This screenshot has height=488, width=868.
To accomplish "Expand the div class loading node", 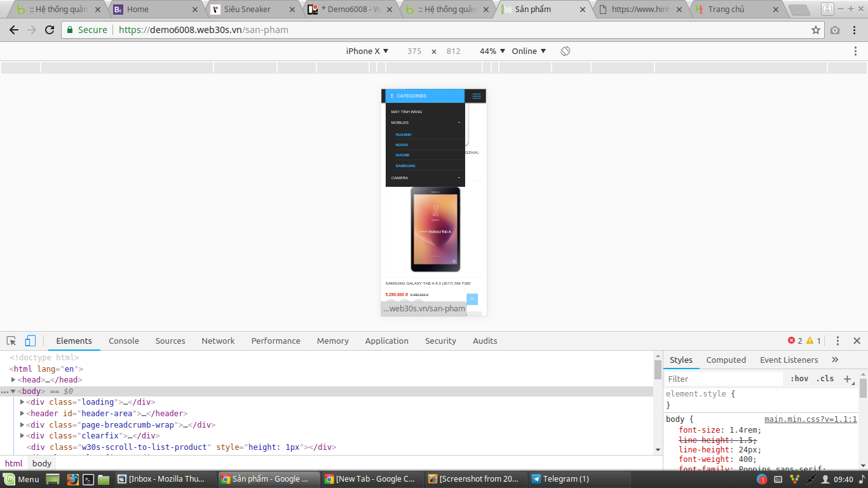I will (x=23, y=402).
